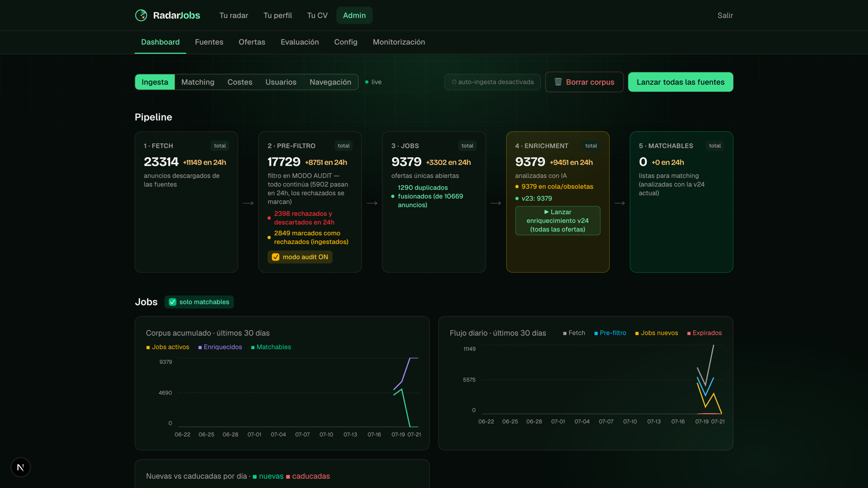Click 'Flujo diario · últimos 30 días' title
The height and width of the screenshot is (488, 868).
point(498,333)
